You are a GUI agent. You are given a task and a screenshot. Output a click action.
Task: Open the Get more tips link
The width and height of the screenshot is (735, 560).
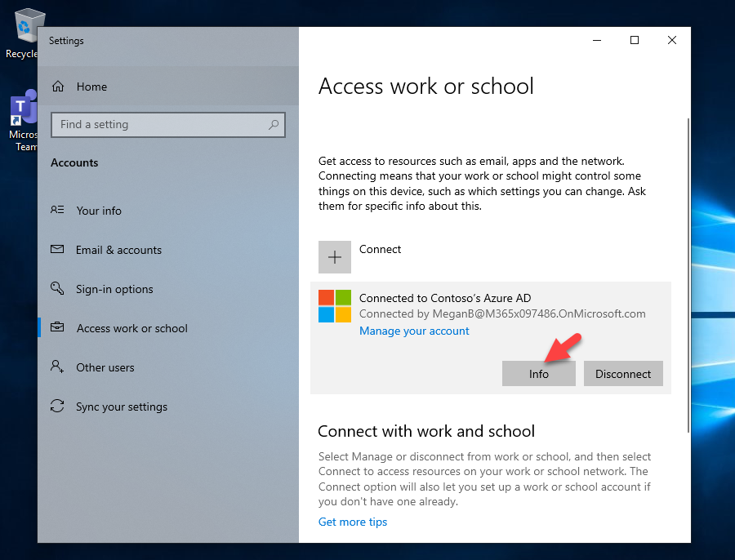click(x=353, y=522)
